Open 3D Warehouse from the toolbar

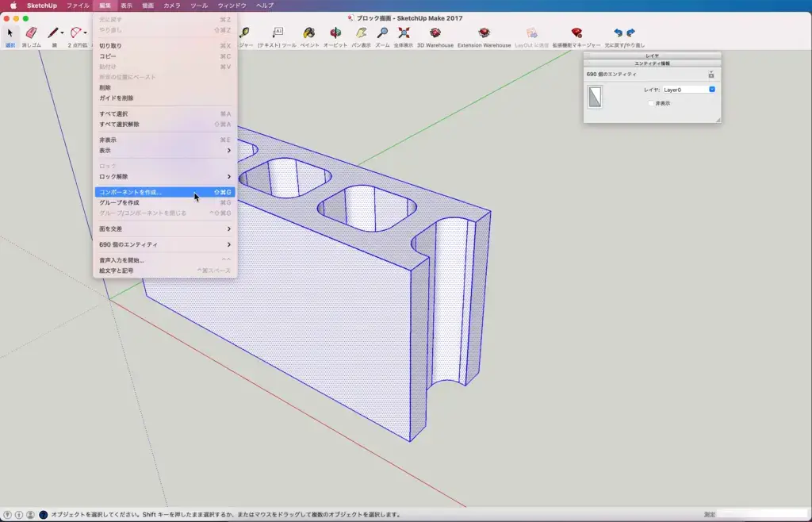(x=435, y=33)
